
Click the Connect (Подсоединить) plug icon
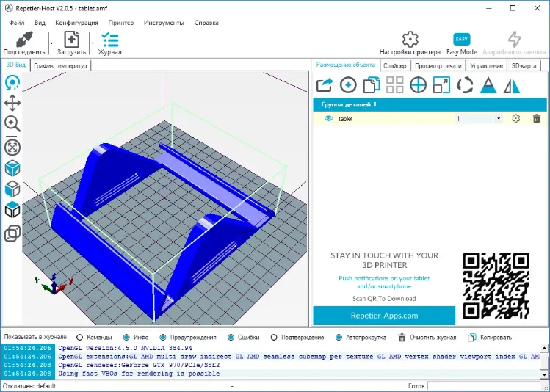click(24, 39)
